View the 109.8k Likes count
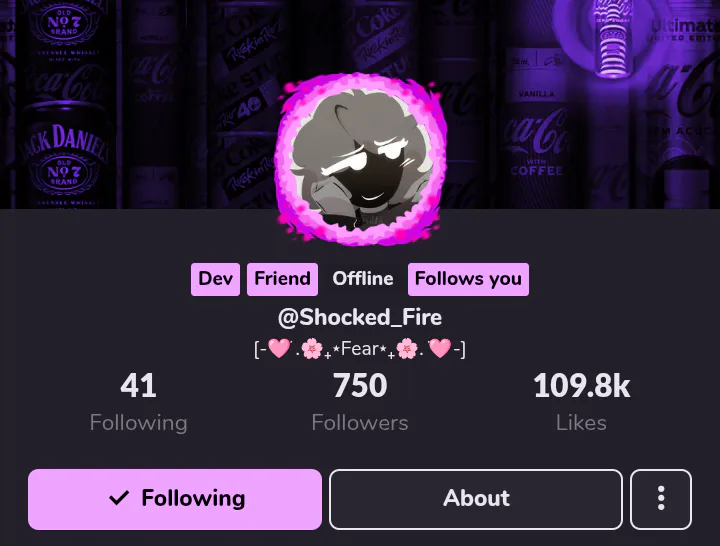Viewport: 720px width, 546px height. [581, 386]
